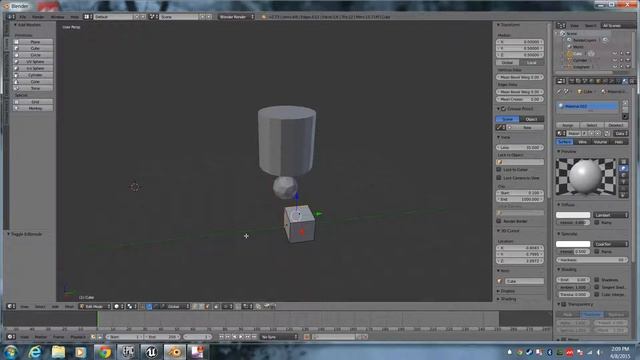This screenshot has width=640, height=360.
Task: Open the Window menu
Action: (x=58, y=17)
